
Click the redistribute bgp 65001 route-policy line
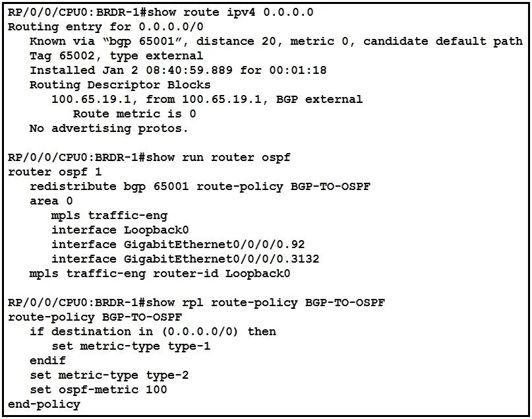200,187
